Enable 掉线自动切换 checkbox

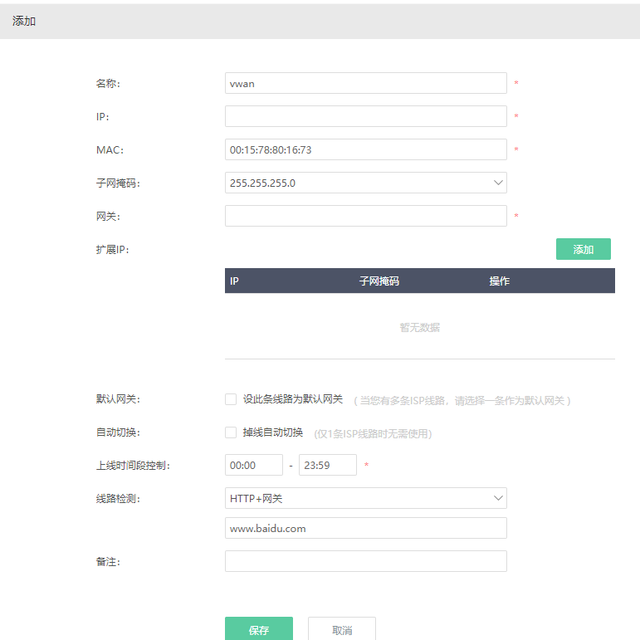[231, 432]
